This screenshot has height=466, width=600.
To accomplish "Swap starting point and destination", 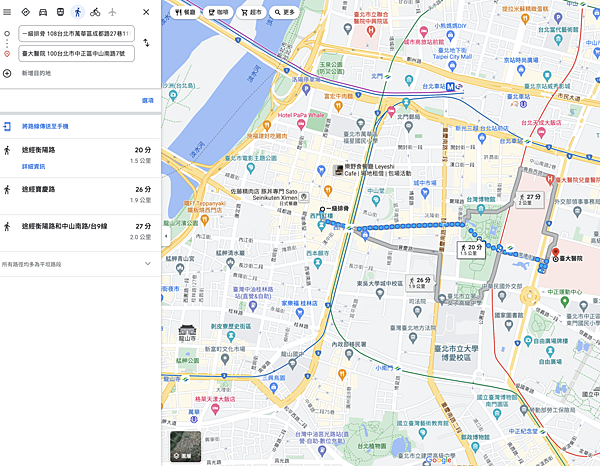I will tap(146, 43).
